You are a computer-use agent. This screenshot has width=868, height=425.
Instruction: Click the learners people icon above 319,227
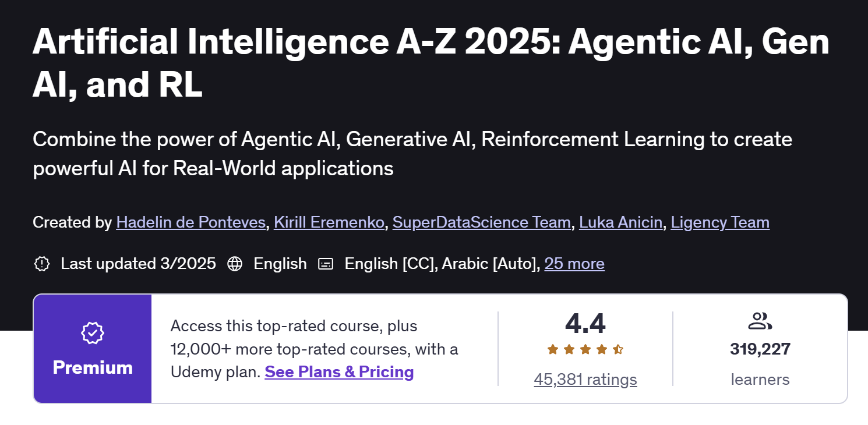pos(760,321)
